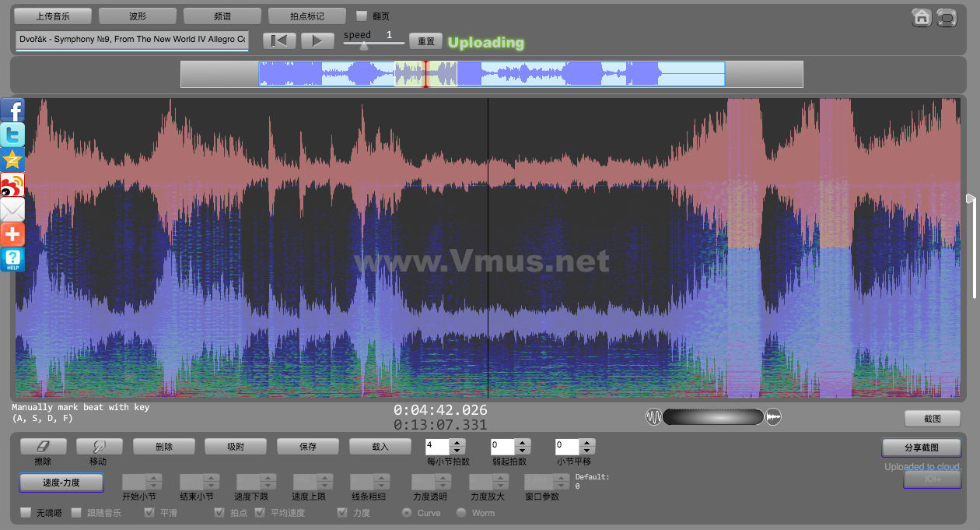Check the 跟随音乐 follow music box
The image size is (980, 530).
(x=76, y=513)
